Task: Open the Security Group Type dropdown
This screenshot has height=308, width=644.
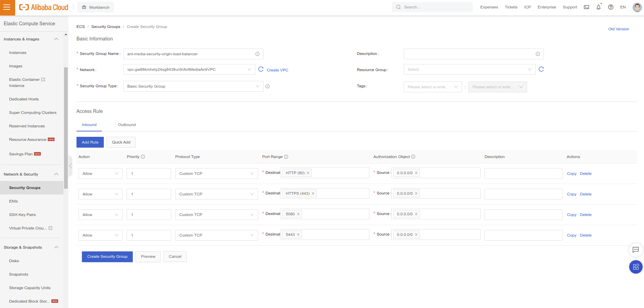Action: [193, 86]
